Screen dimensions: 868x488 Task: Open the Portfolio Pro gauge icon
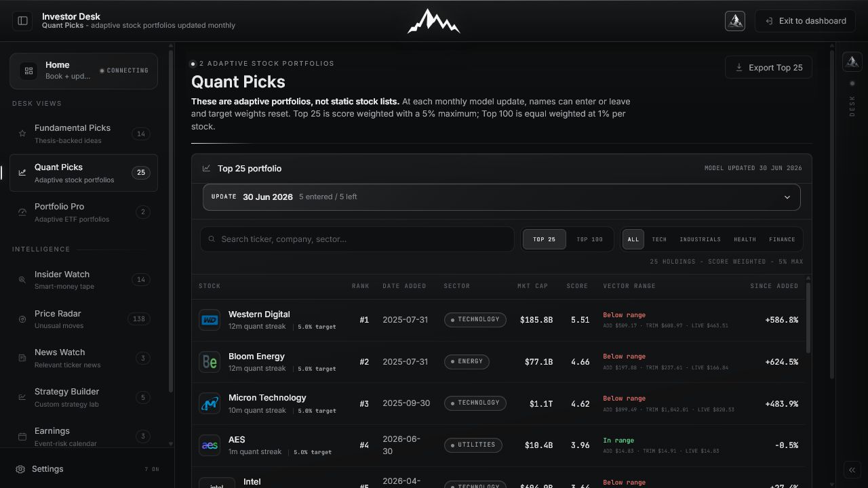coord(22,212)
